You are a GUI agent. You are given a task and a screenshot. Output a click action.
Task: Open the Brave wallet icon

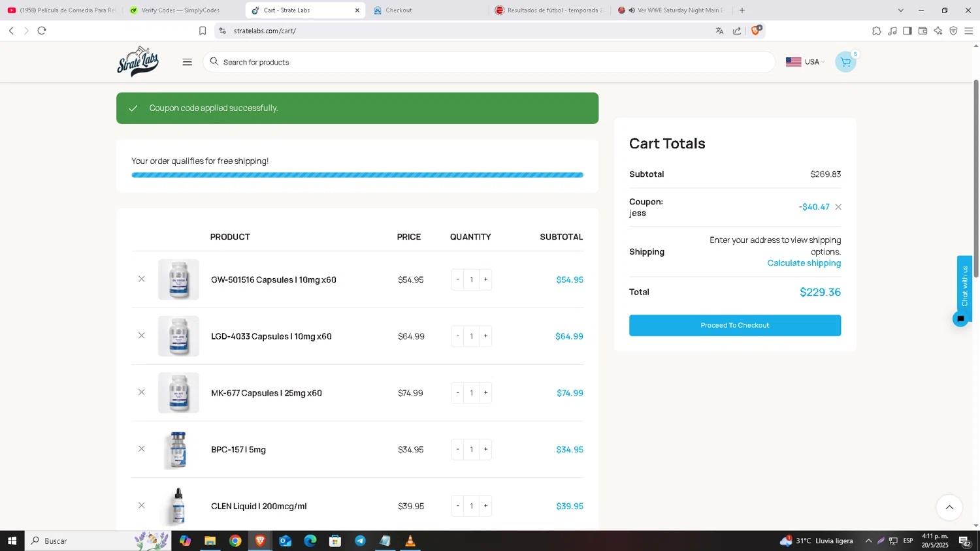[923, 31]
